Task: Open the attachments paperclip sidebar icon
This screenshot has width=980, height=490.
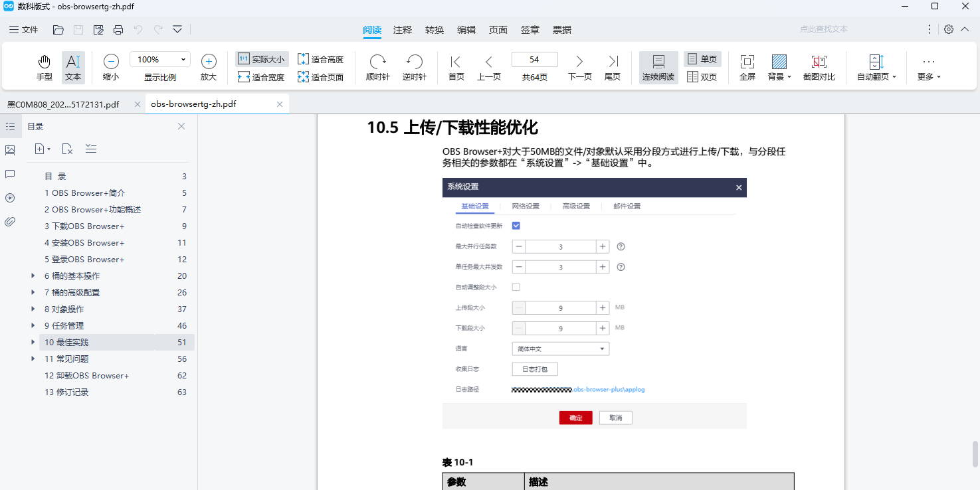Action: click(x=10, y=222)
